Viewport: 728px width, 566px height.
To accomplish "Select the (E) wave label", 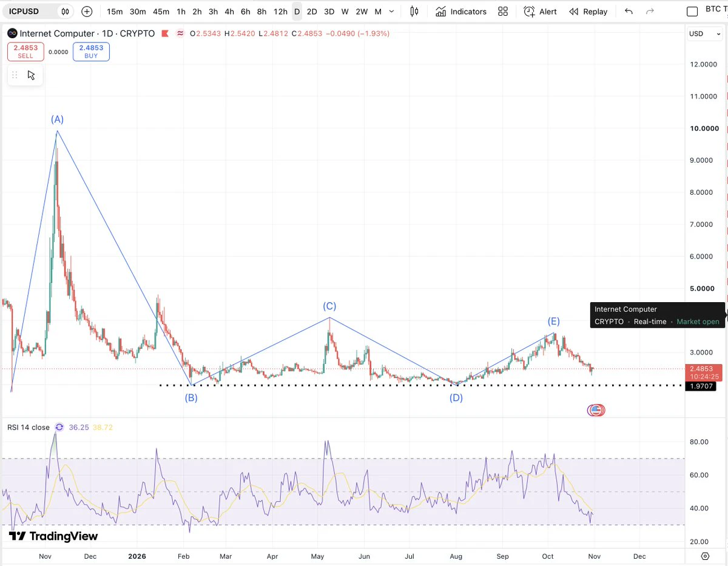I will (x=554, y=321).
